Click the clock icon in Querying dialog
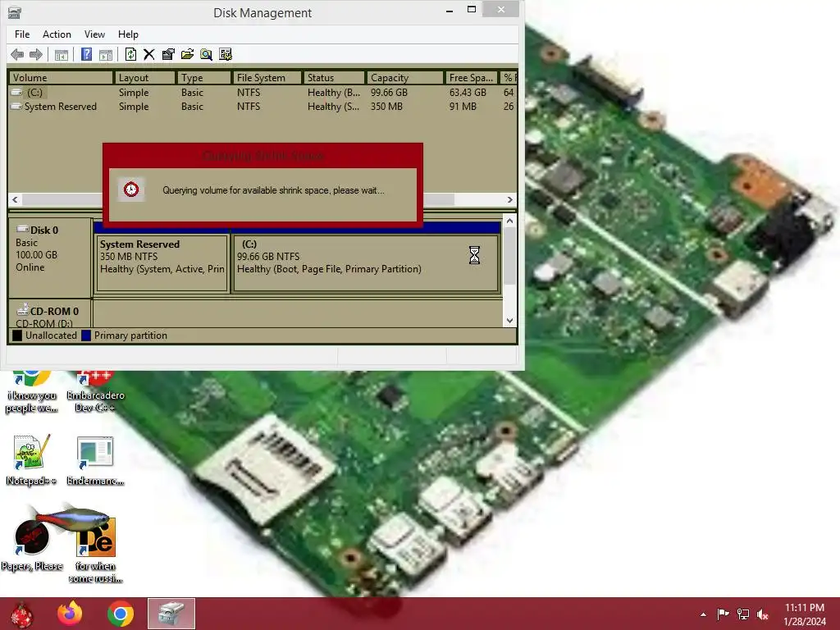This screenshot has width=840, height=630. (x=131, y=189)
